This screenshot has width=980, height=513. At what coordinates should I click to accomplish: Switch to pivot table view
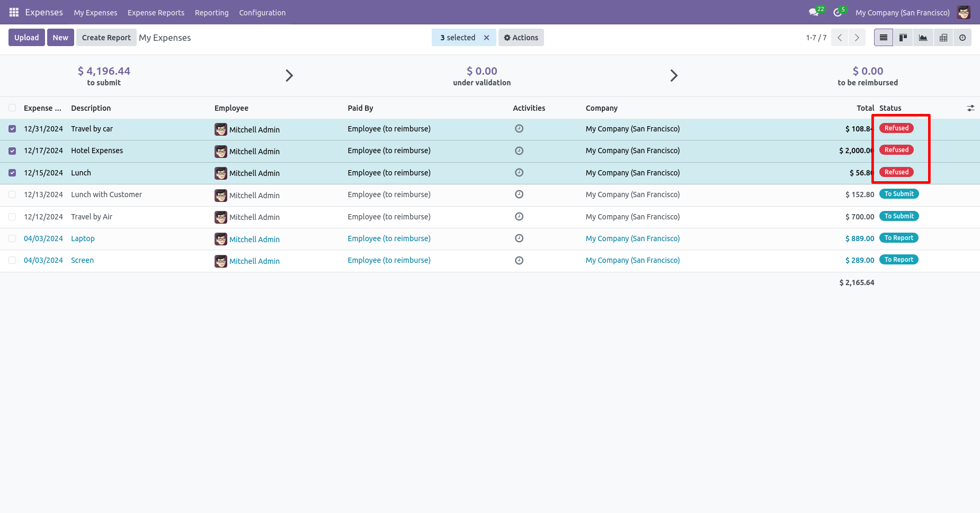[943, 38]
